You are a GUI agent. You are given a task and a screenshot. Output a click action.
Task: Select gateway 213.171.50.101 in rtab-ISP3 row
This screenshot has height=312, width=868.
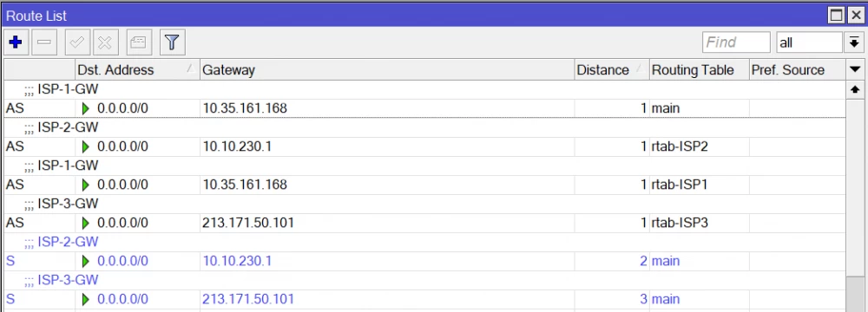(x=248, y=223)
